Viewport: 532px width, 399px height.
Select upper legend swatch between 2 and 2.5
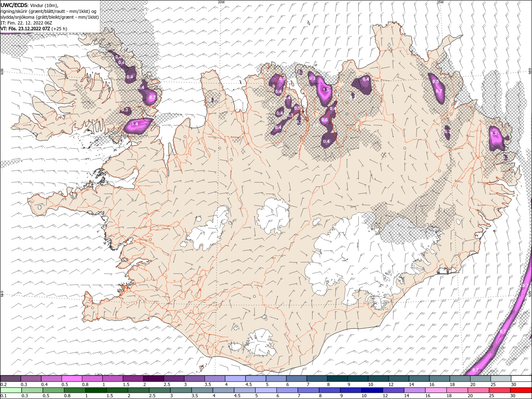(153, 379)
